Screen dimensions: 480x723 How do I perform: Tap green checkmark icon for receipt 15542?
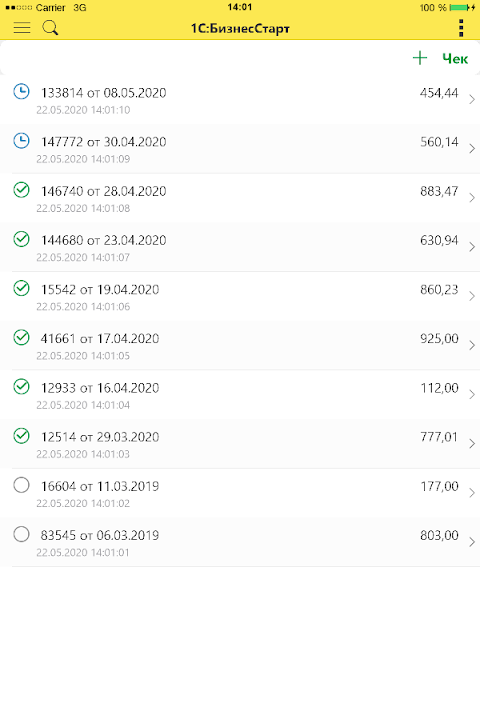click(21, 288)
